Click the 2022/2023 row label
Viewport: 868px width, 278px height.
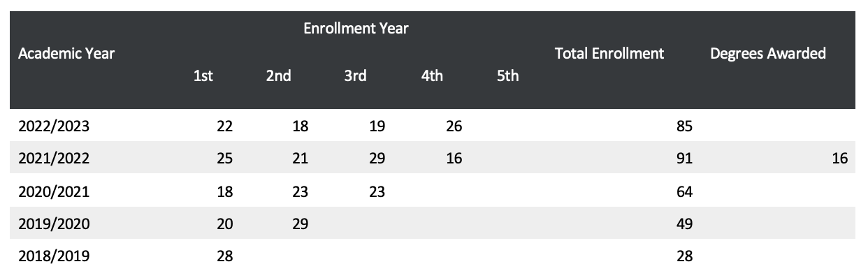tap(54, 126)
